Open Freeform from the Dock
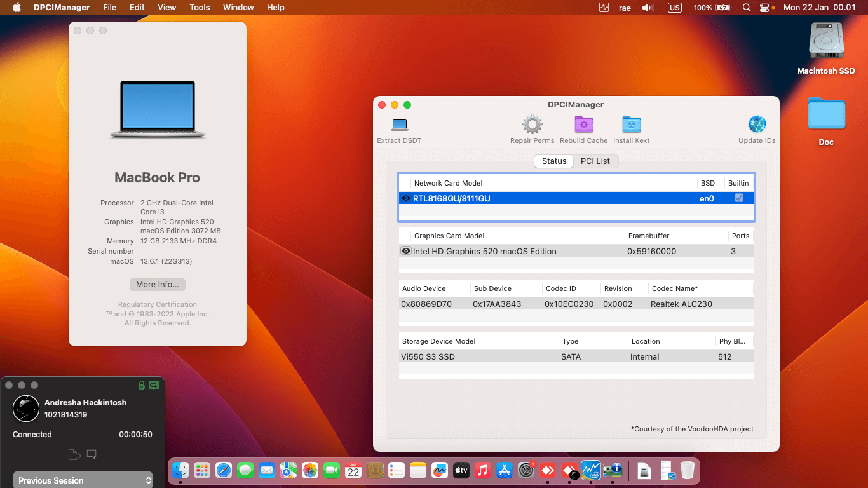Image resolution: width=868 pixels, height=488 pixels. click(440, 470)
